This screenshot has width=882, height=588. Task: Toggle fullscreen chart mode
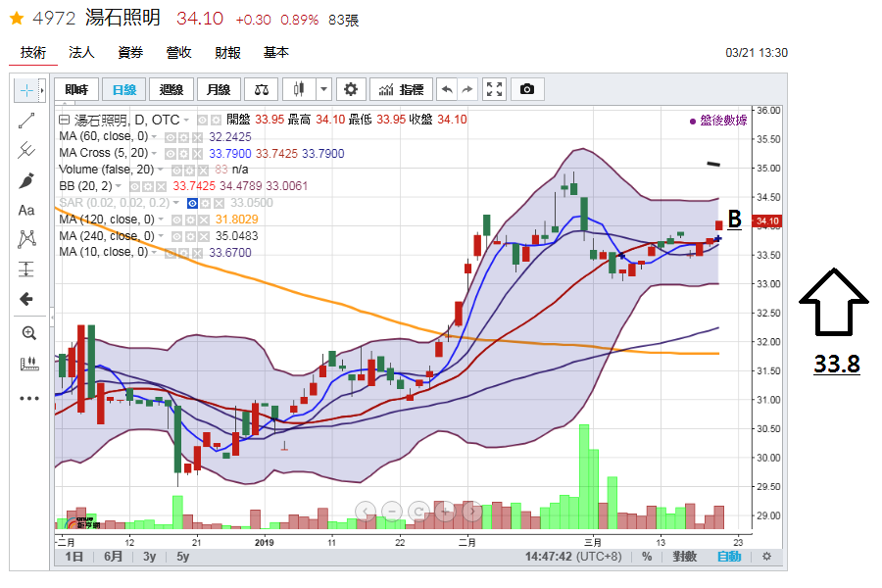coord(495,89)
